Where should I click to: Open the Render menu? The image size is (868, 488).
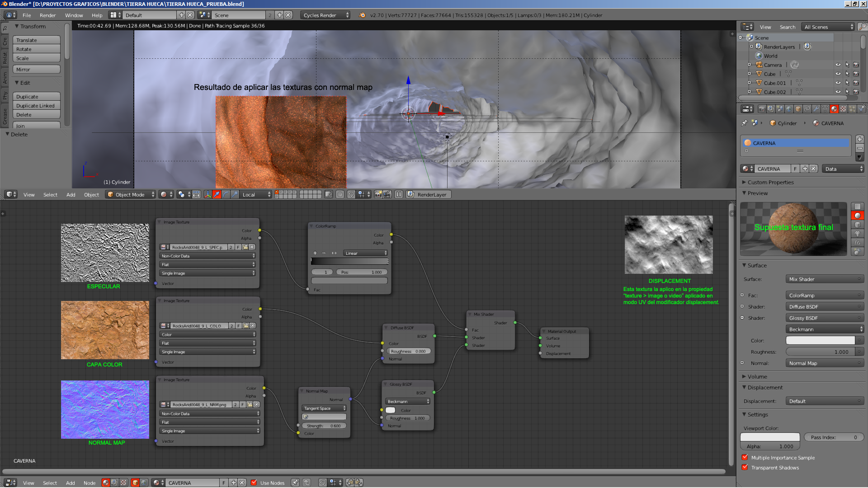[47, 15]
